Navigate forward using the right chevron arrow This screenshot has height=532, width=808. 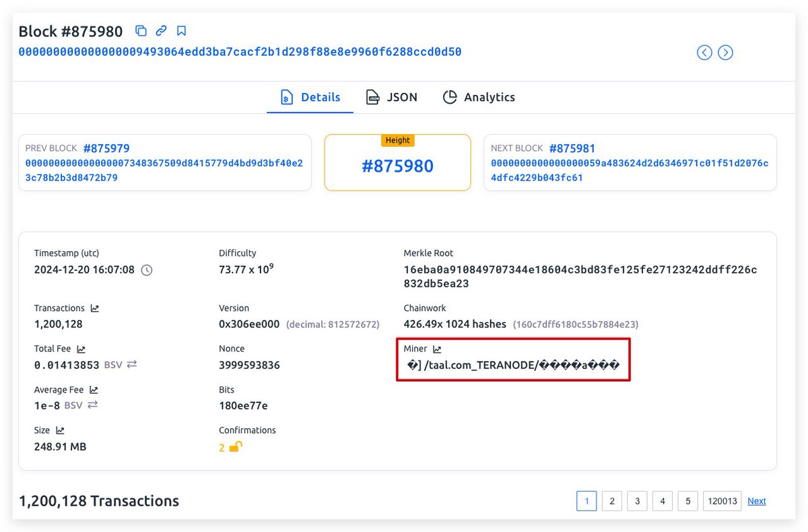pos(725,52)
